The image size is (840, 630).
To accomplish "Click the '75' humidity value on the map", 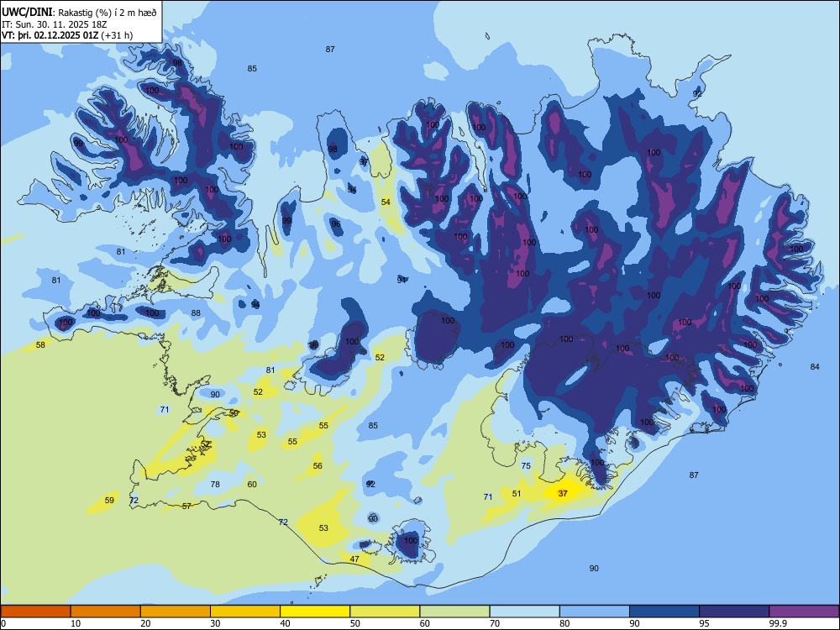I will click(526, 465).
